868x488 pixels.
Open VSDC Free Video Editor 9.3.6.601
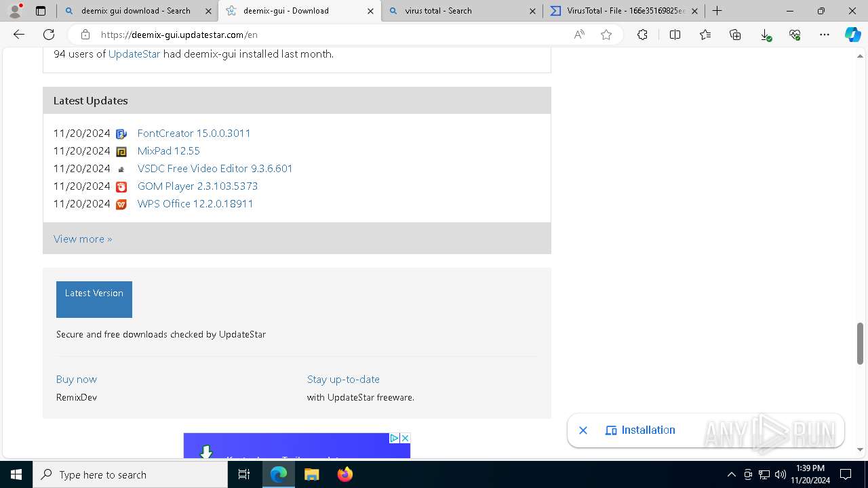coord(215,169)
